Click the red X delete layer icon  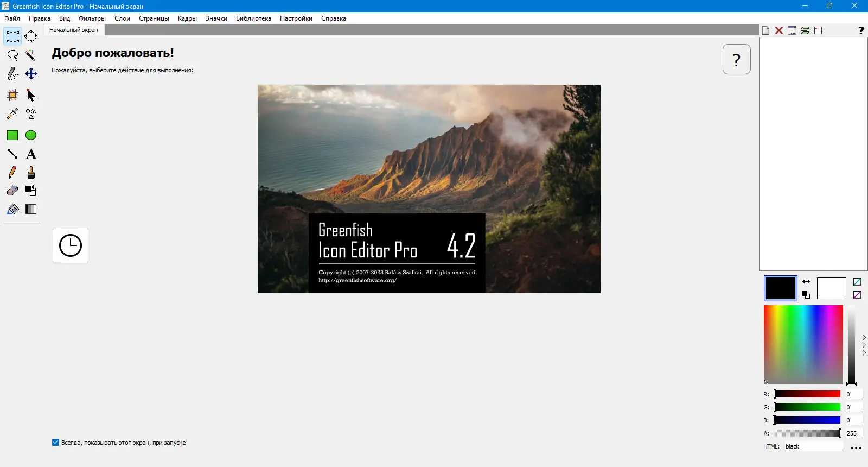[779, 30]
